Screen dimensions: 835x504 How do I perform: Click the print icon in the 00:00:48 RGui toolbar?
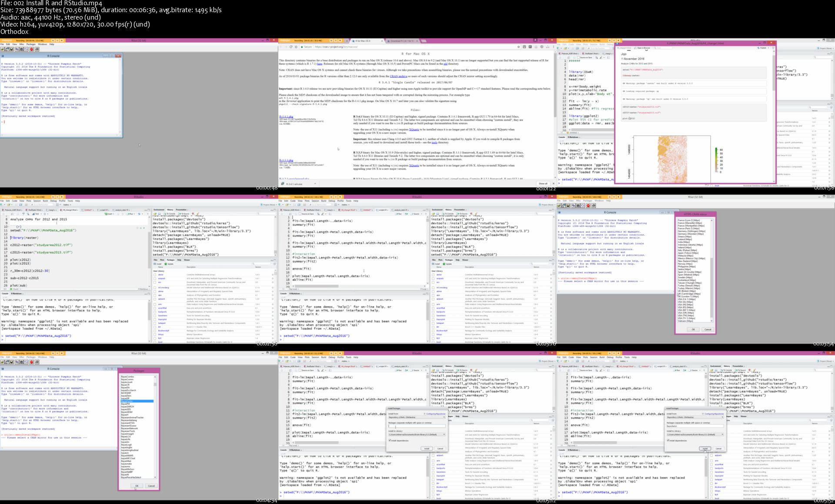click(x=37, y=49)
